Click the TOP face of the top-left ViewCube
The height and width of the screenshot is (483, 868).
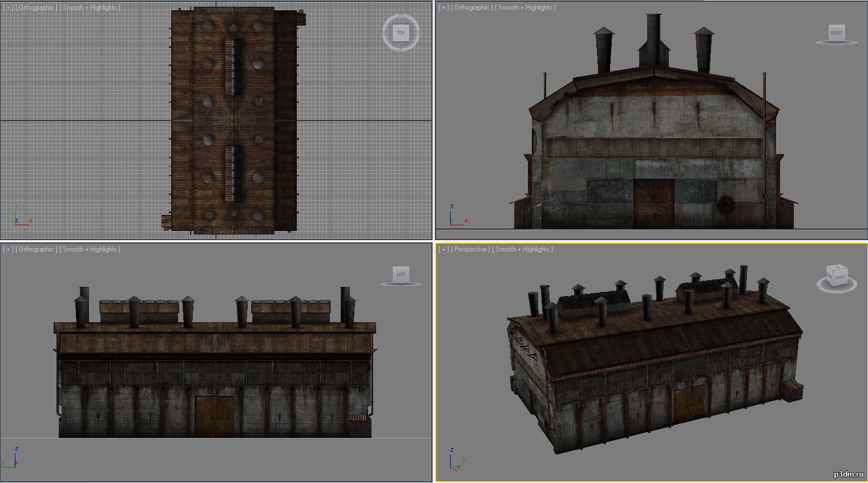(x=401, y=33)
